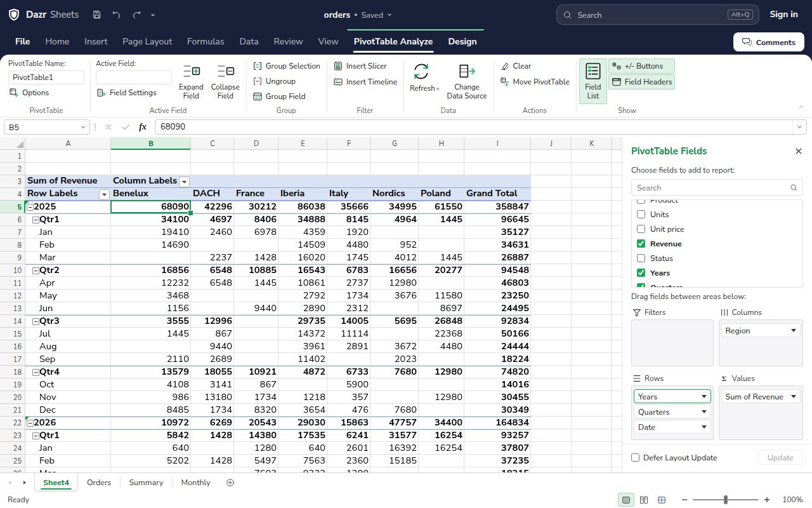Uncheck the Revenue field checkbox
Viewport: 812px width, 508px height.
tap(641, 244)
